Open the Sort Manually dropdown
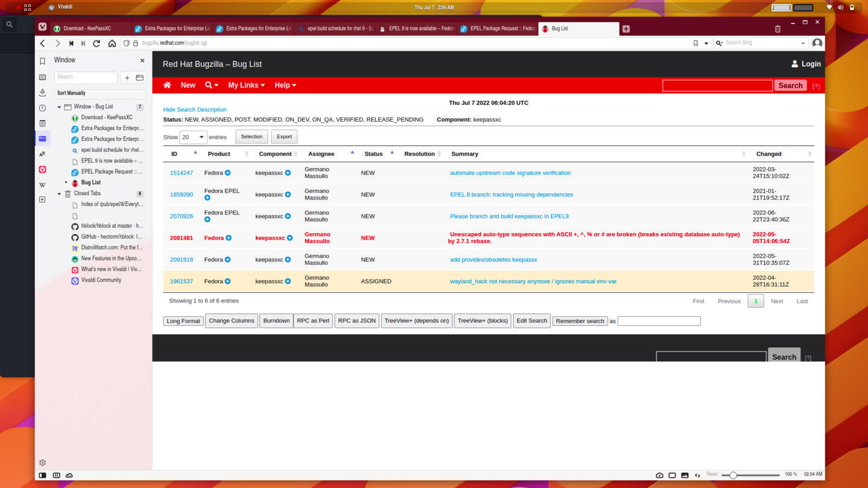Image resolution: width=868 pixels, height=488 pixels. click(100, 93)
